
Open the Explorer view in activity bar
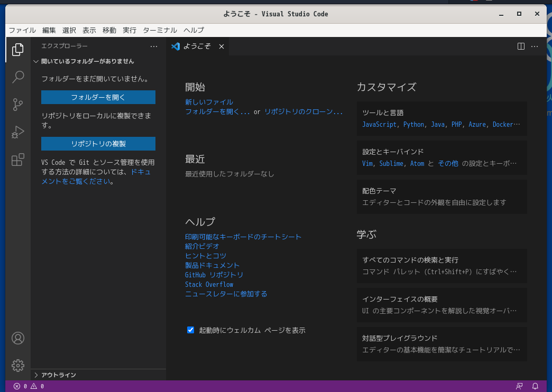click(x=17, y=50)
